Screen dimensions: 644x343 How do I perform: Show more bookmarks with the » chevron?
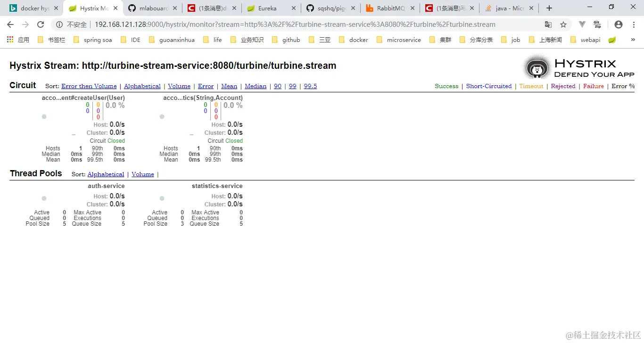tap(633, 40)
